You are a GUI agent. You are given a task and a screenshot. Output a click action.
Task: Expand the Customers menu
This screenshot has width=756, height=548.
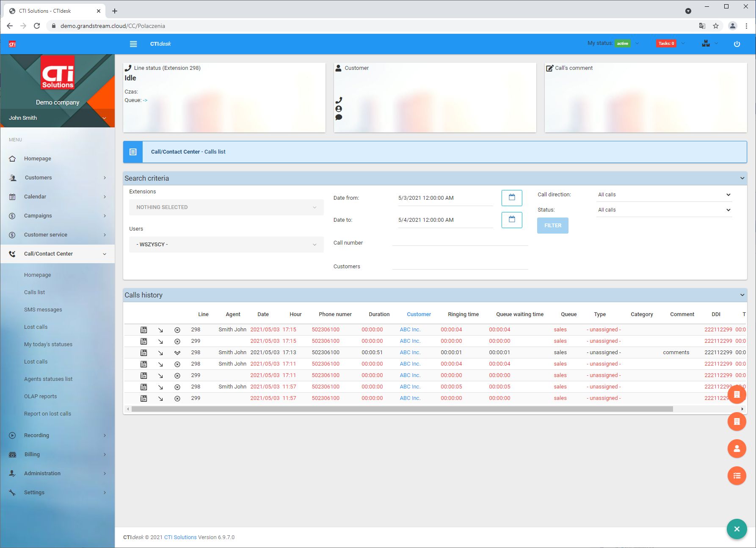(58, 178)
